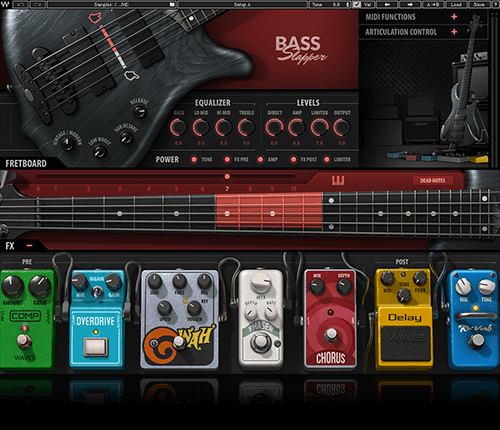The image size is (500, 430).
Task: Adjust the Tune value stepper arrows
Action: [348, 4]
